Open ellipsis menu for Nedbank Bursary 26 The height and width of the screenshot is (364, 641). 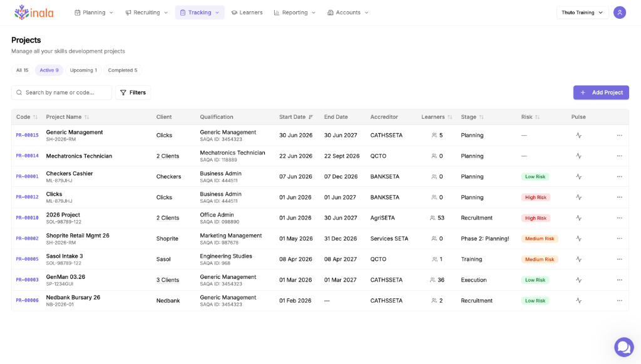tap(619, 300)
